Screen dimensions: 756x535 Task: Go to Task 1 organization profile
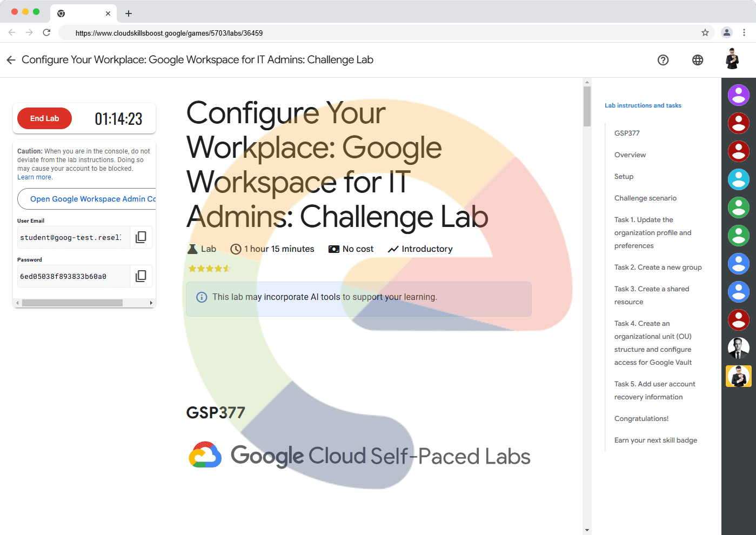653,232
